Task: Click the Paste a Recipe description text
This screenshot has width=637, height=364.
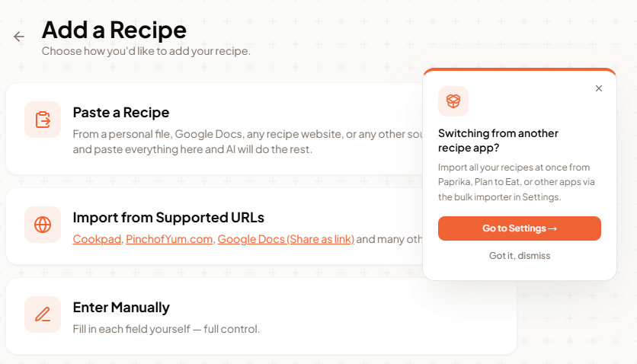Action: [229, 142]
